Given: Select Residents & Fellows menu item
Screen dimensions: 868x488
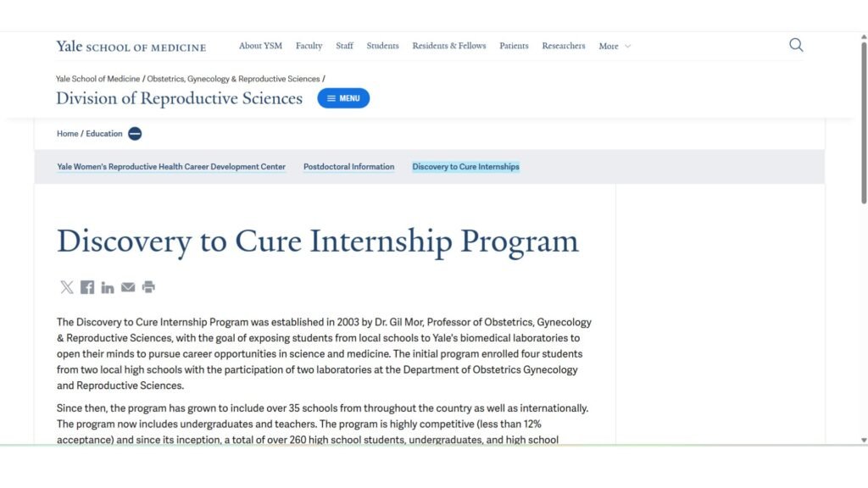Looking at the screenshot, I should tap(449, 46).
